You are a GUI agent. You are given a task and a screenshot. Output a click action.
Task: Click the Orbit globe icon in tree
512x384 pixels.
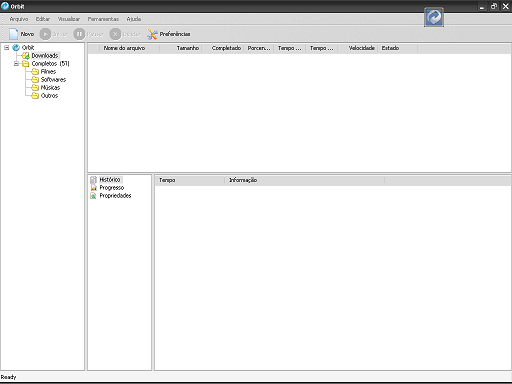16,48
